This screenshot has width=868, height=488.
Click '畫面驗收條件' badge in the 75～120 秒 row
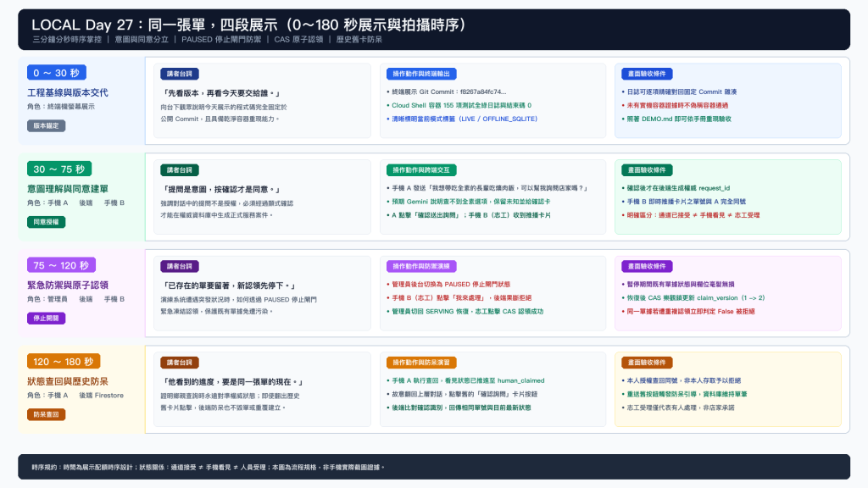(647, 266)
